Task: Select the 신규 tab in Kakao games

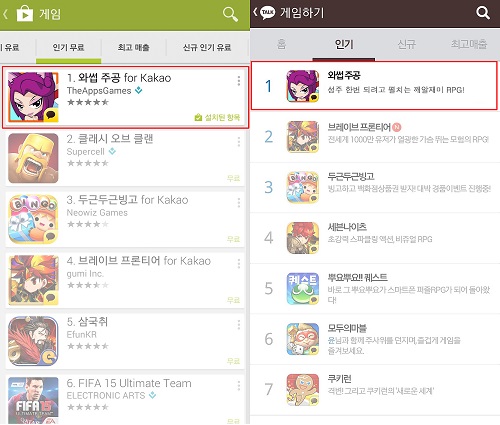Action: pyautogui.click(x=406, y=44)
